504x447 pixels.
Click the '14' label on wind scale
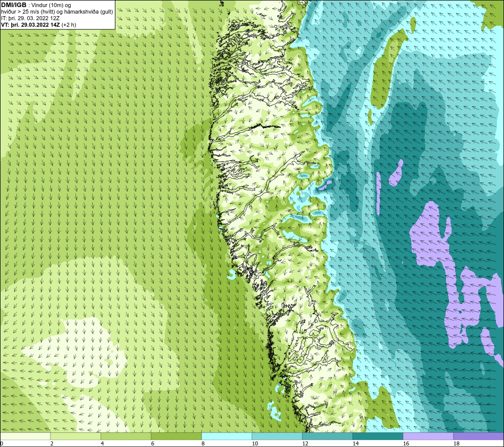[x=355, y=444]
